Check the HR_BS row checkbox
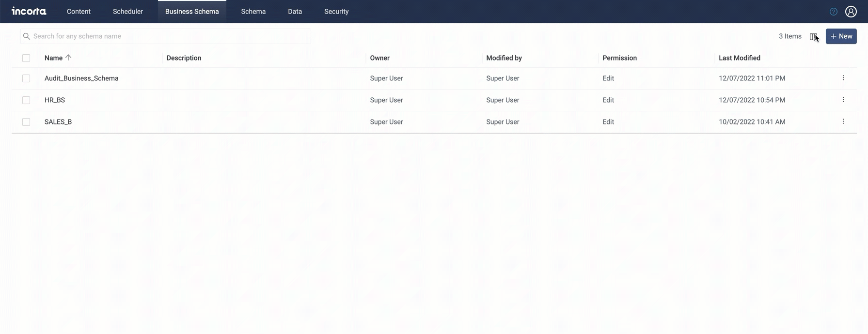The image size is (868, 334). click(x=26, y=100)
